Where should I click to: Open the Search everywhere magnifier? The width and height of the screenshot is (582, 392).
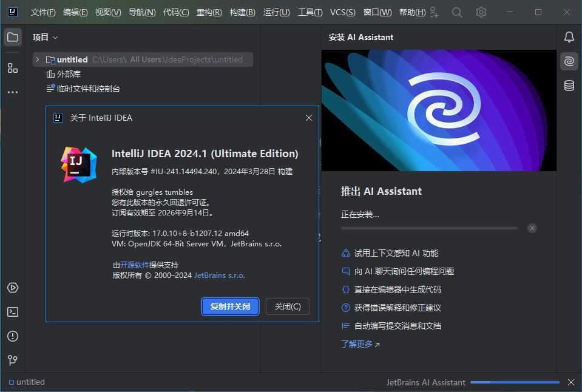[x=457, y=12]
